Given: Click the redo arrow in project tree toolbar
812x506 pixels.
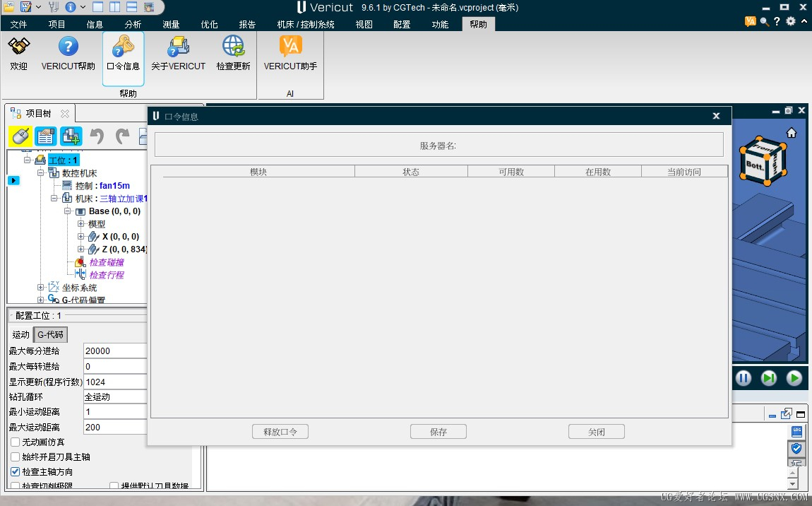Looking at the screenshot, I should 122,136.
